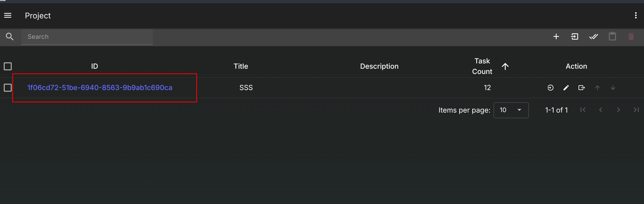
Task: Click the pencil edit icon for SSS
Action: (x=566, y=88)
